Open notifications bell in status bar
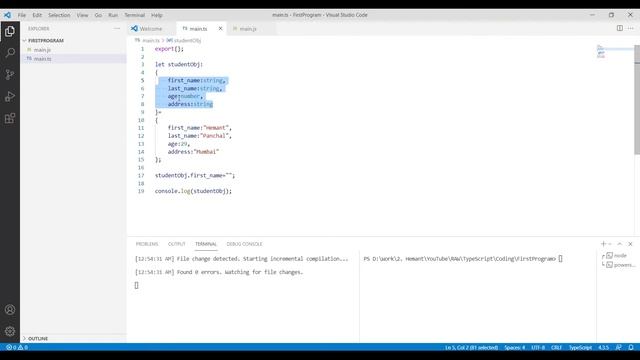The height and width of the screenshot is (360, 640). tap(631, 347)
